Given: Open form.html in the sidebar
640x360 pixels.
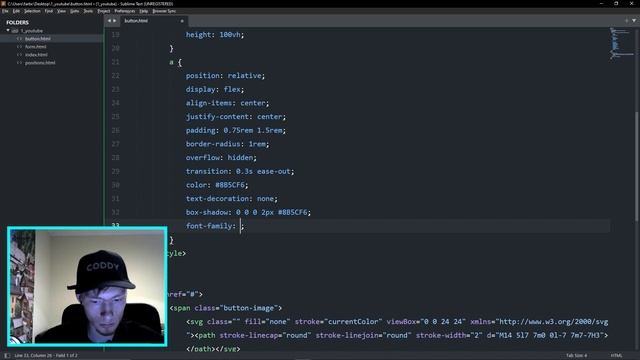Looking at the screenshot, I should 36,47.
